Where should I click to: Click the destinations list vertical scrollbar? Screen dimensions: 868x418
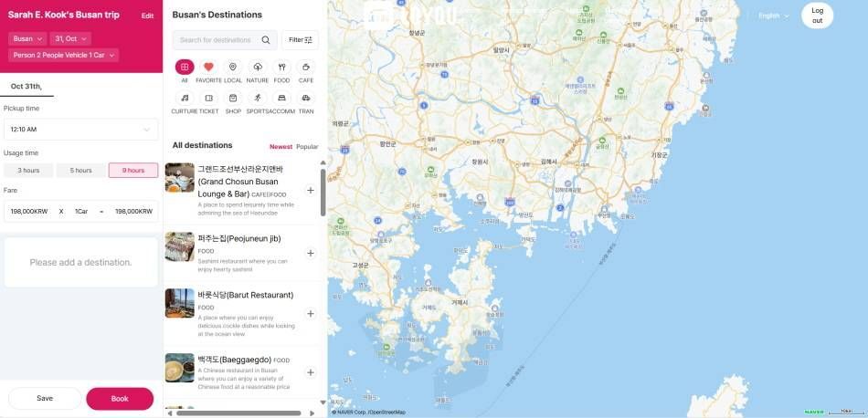point(323,193)
